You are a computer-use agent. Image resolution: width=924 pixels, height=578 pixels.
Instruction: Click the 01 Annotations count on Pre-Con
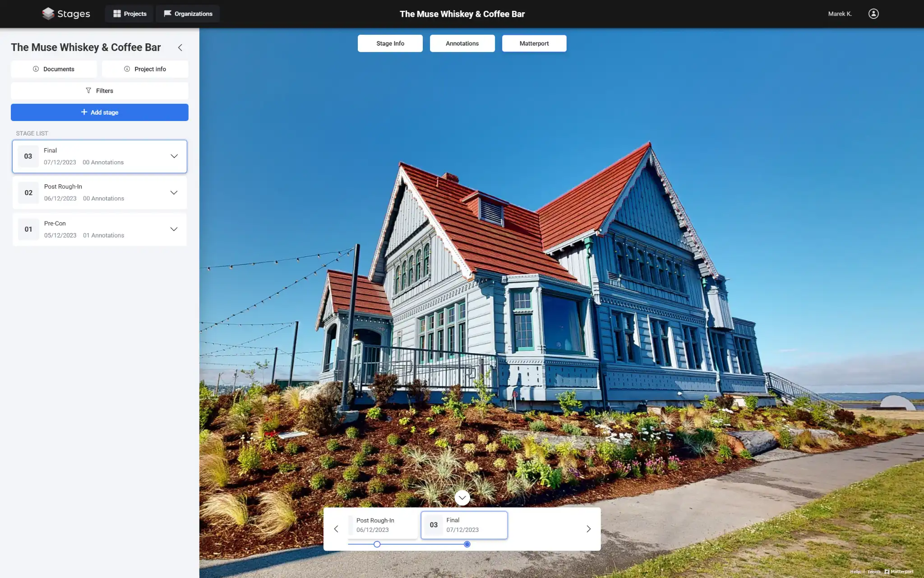[x=103, y=235]
